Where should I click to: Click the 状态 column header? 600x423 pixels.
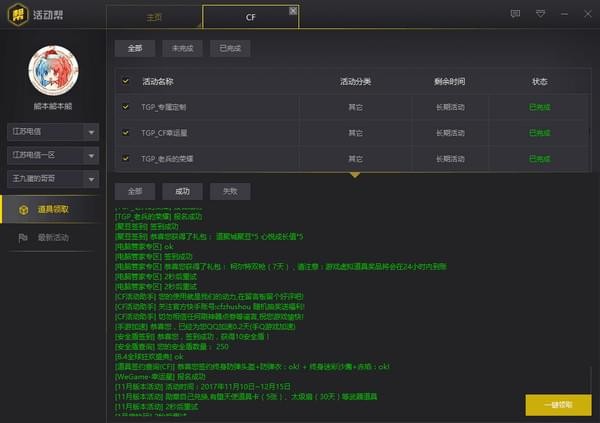[540, 81]
